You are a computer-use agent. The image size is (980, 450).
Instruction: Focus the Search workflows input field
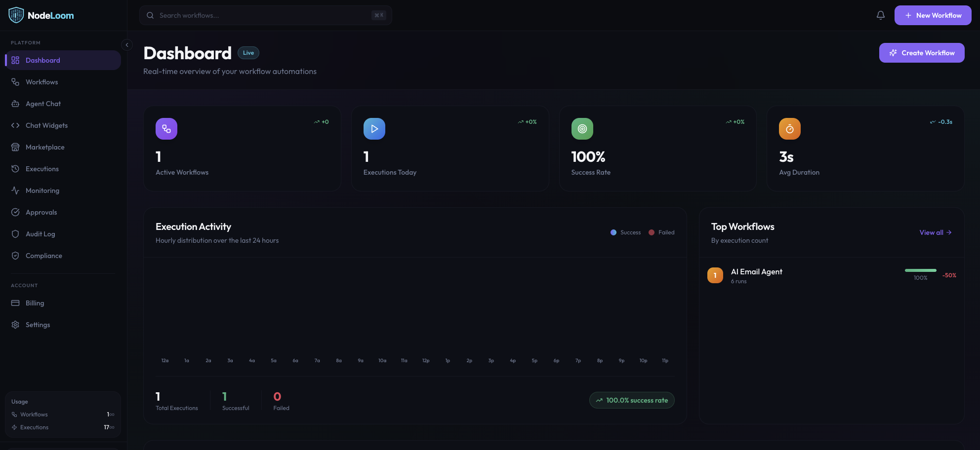(266, 15)
